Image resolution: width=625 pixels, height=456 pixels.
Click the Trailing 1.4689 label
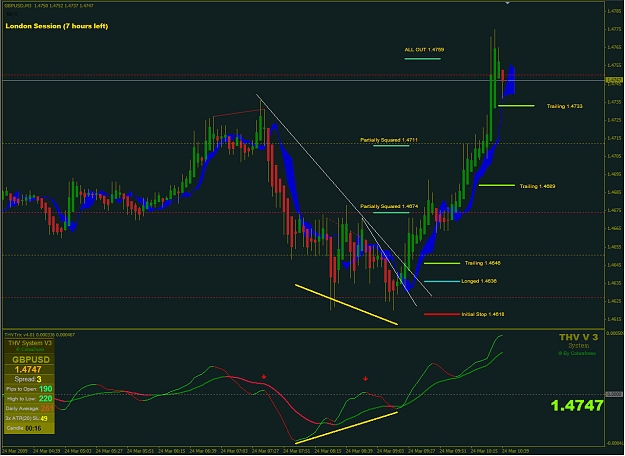[537, 186]
